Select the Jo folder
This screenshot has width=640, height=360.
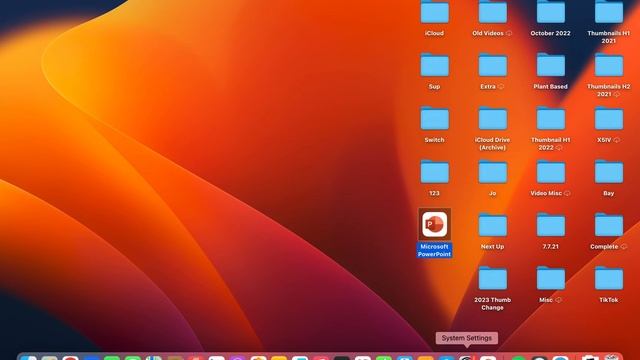(493, 172)
